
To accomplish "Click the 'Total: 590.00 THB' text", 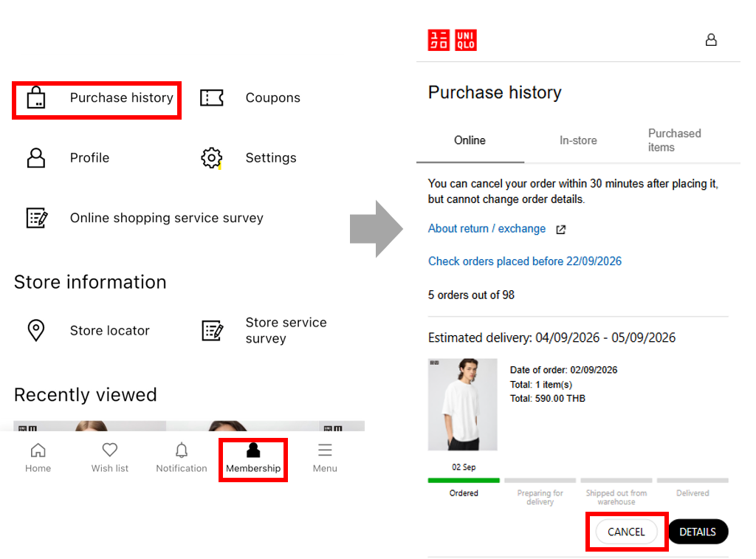I will [x=548, y=399].
